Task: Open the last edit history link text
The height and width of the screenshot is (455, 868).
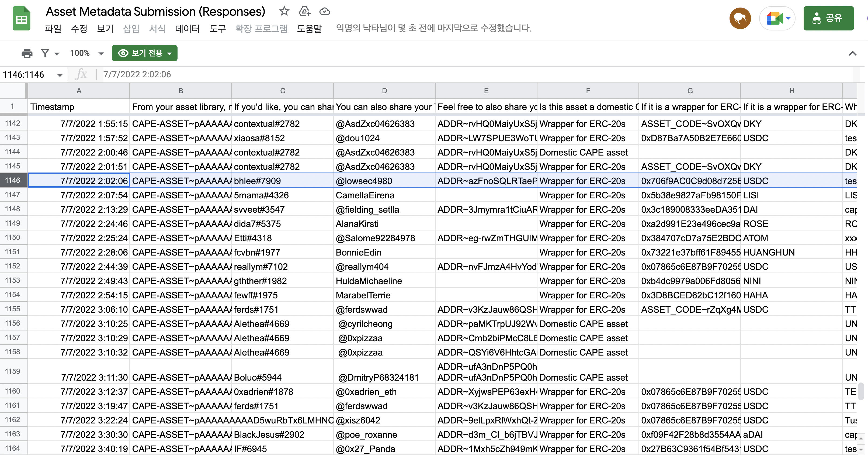Action: pos(433,28)
